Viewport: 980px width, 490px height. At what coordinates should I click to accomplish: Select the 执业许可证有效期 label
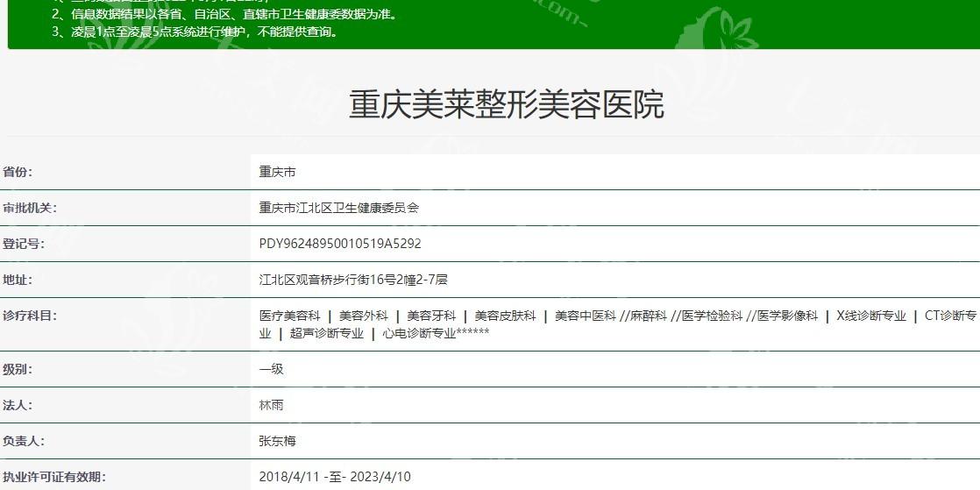[54, 477]
